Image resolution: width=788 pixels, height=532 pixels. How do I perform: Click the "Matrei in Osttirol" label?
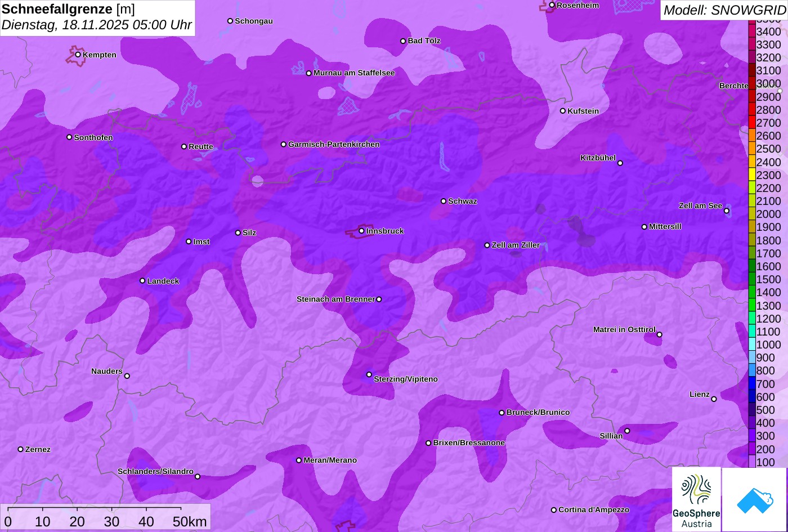click(624, 329)
